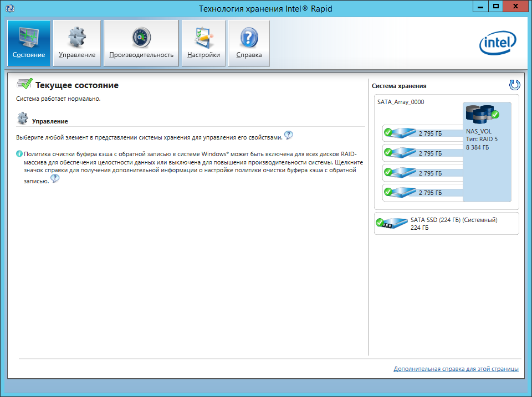Open help bubble after storage selection hint
This screenshot has width=532, height=397.
coord(288,135)
